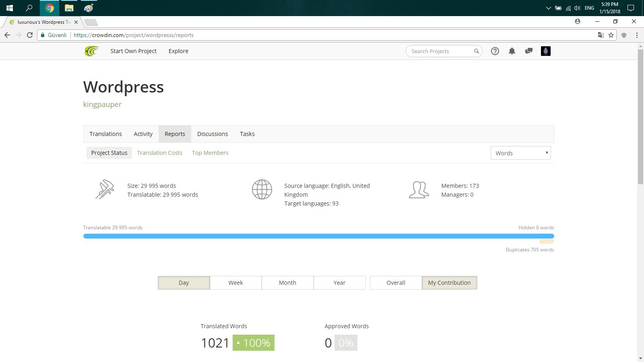The width and height of the screenshot is (644, 362).
Task: Click the 0% approved words badge
Action: pos(346,343)
